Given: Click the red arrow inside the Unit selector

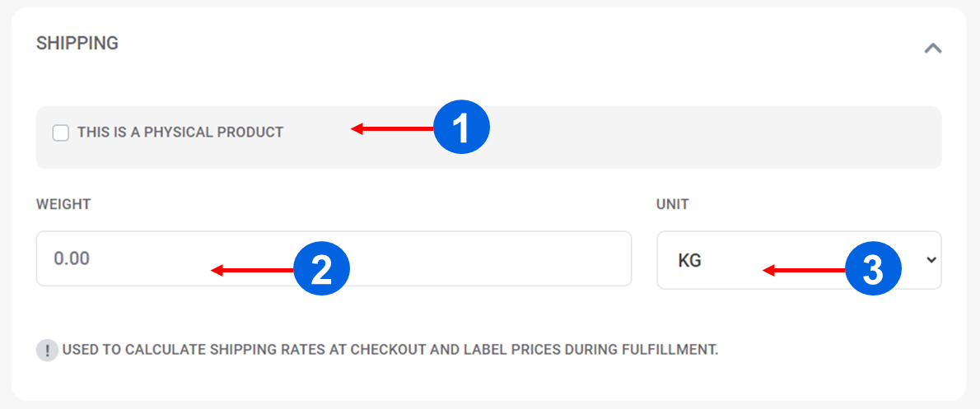Looking at the screenshot, I should 804,270.
